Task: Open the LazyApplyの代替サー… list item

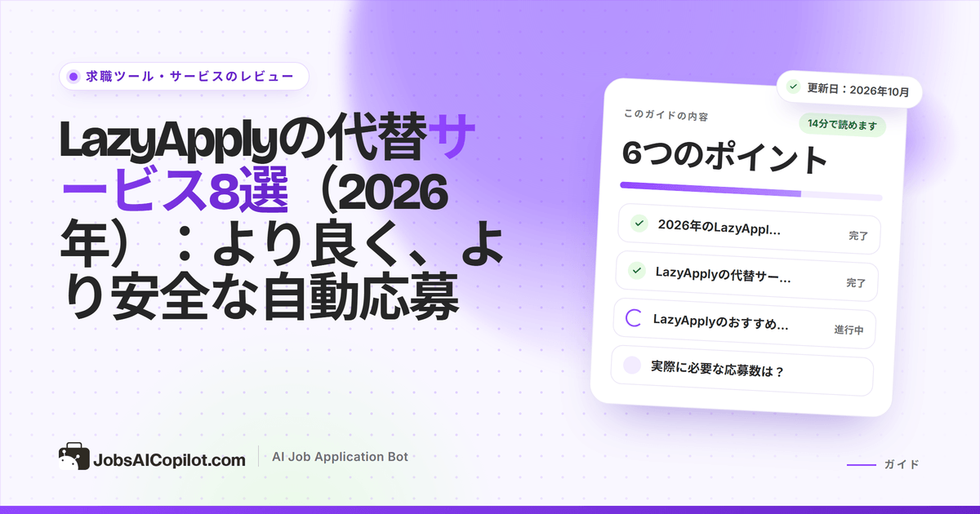Action: pos(747,276)
